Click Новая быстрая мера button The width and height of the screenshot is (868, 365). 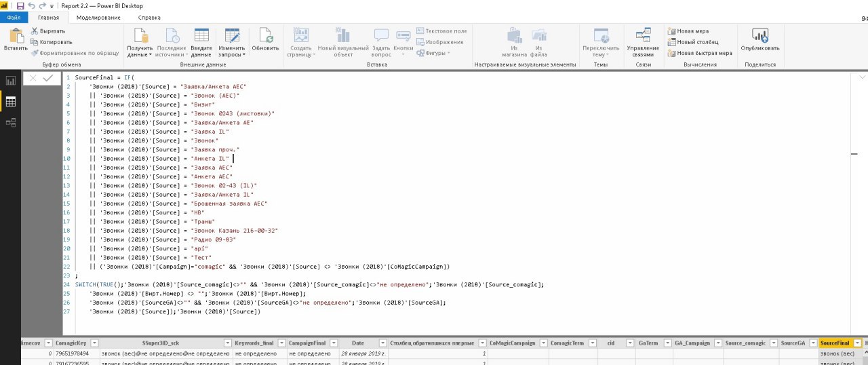coord(700,53)
